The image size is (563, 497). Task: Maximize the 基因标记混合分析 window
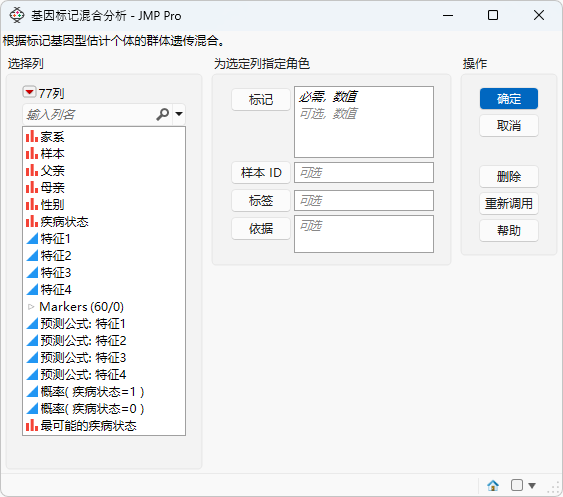click(493, 15)
